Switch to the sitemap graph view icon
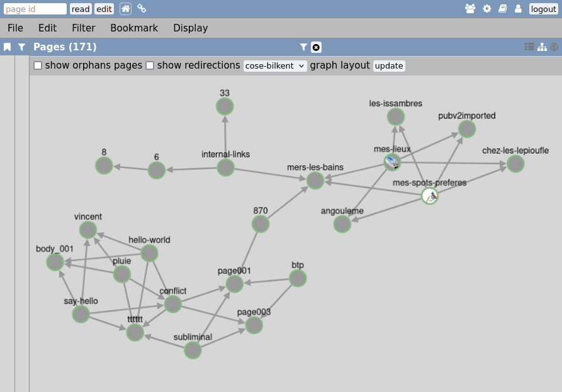The image size is (562, 392). 542,47
